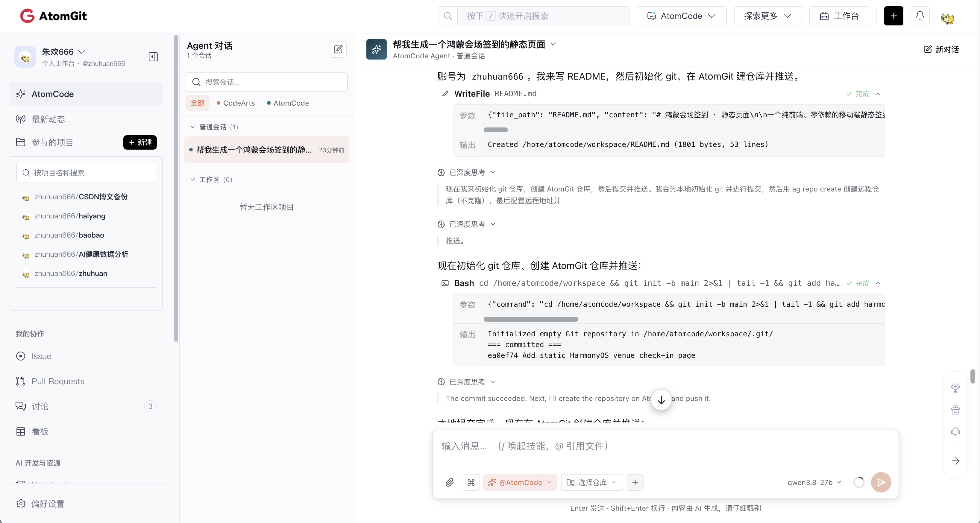
Task: Focus the 搜索会话 input
Action: (x=266, y=82)
